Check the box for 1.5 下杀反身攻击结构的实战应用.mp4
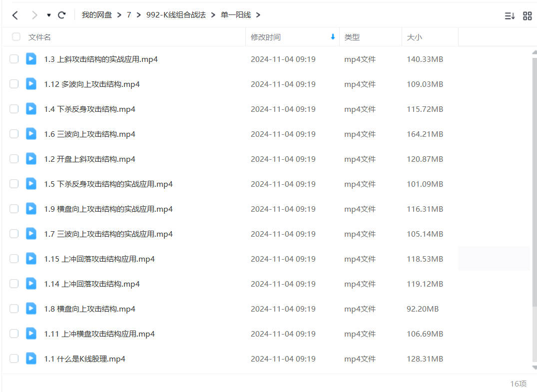This screenshot has height=392, width=537. coord(14,184)
